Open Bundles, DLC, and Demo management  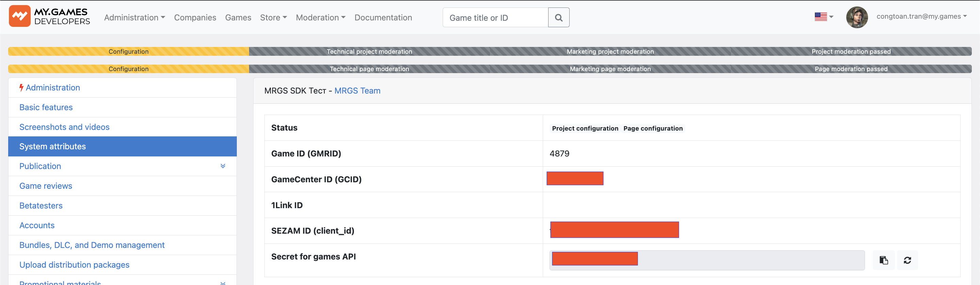coord(122,245)
